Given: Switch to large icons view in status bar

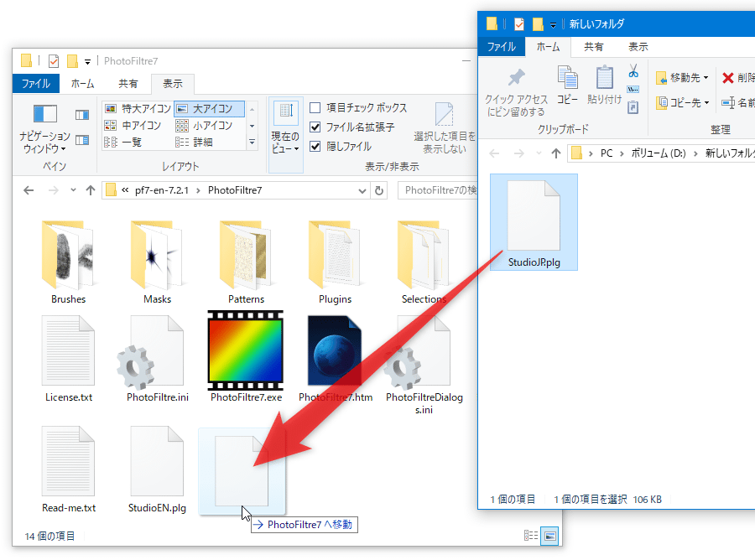Looking at the screenshot, I should (549, 536).
